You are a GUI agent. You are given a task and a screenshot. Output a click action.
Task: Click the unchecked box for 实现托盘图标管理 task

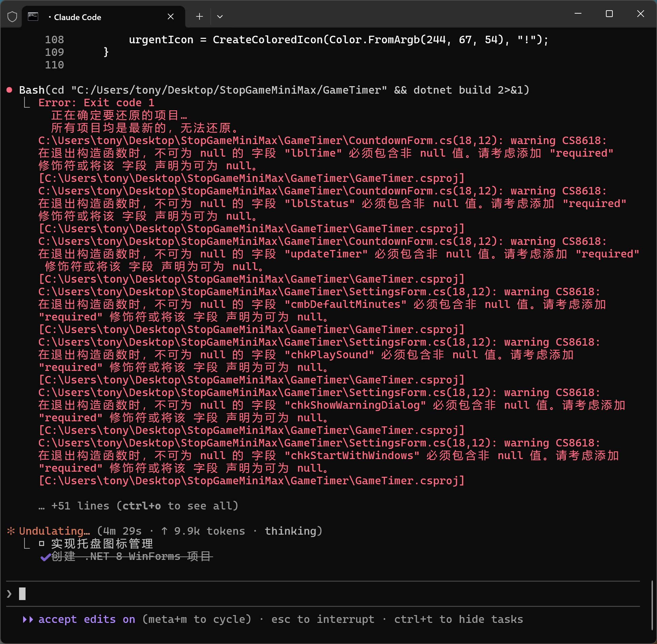point(42,544)
